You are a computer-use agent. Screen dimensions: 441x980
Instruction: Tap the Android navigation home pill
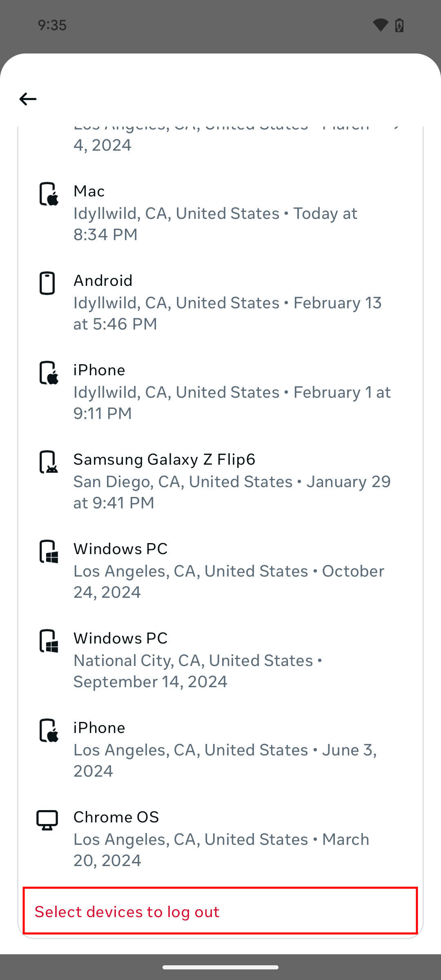pos(220,967)
